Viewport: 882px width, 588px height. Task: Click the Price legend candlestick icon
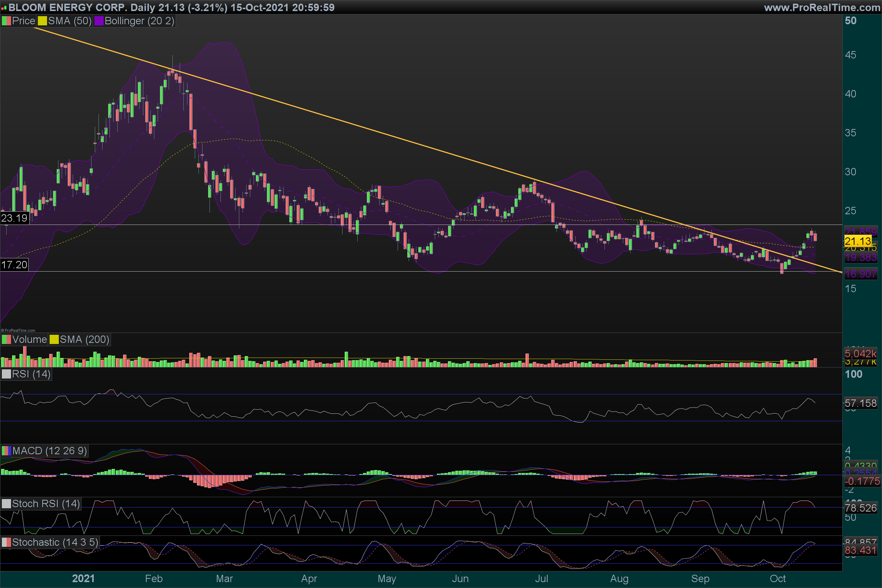(6, 21)
